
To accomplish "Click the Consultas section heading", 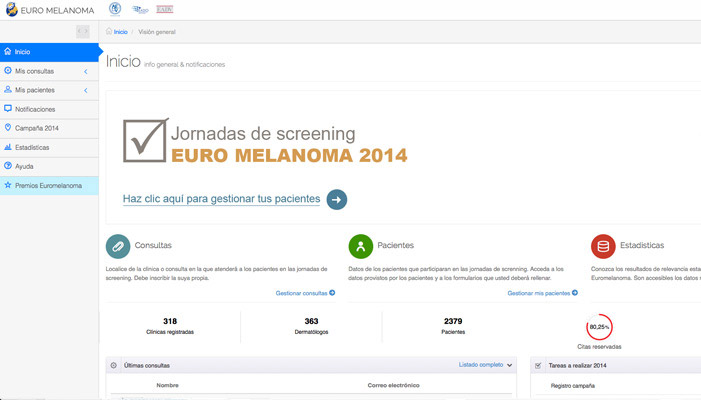I will [153, 245].
